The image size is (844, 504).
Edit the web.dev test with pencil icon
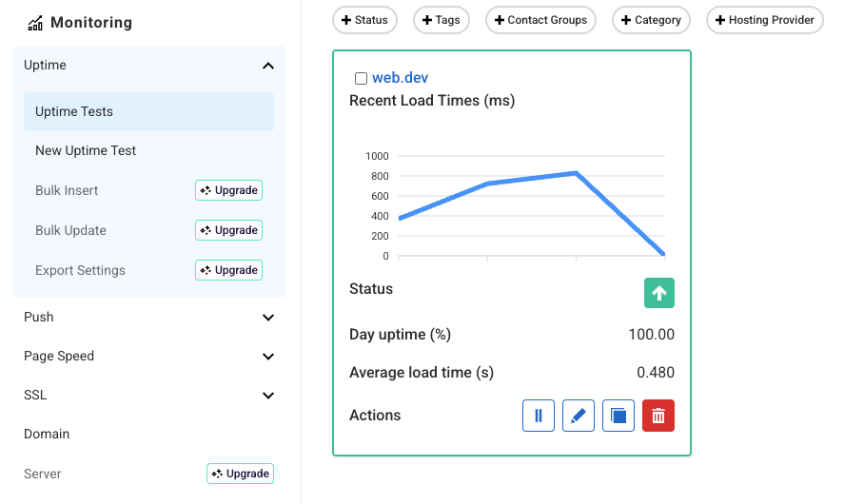tap(579, 416)
